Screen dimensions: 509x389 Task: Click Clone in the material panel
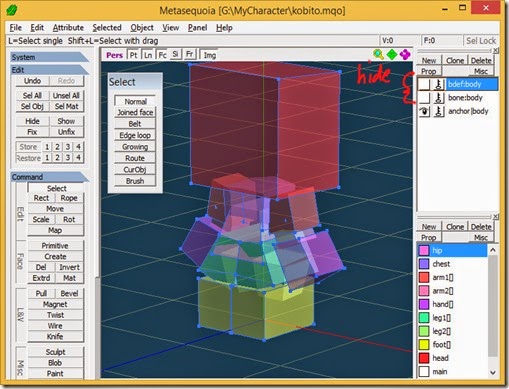tap(455, 227)
